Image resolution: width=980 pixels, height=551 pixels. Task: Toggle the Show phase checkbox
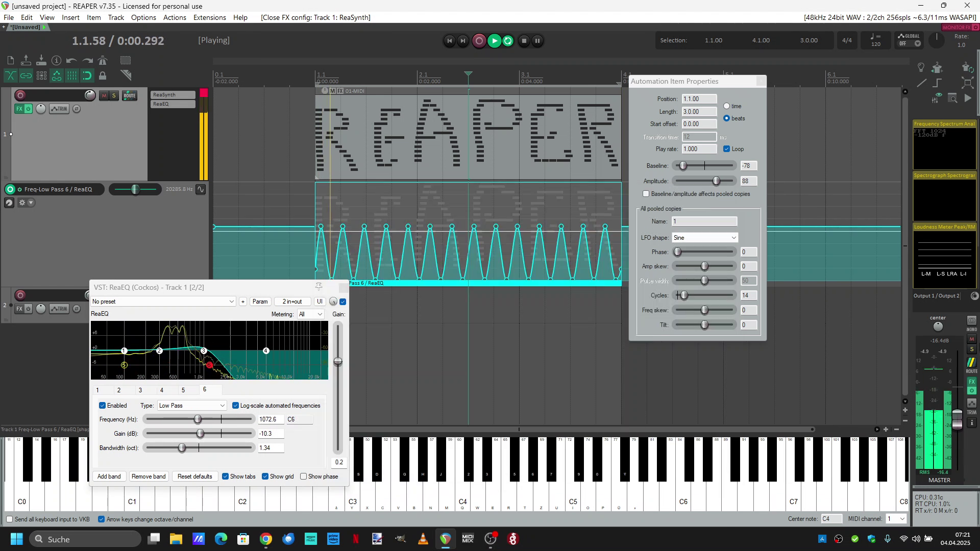coord(304,477)
